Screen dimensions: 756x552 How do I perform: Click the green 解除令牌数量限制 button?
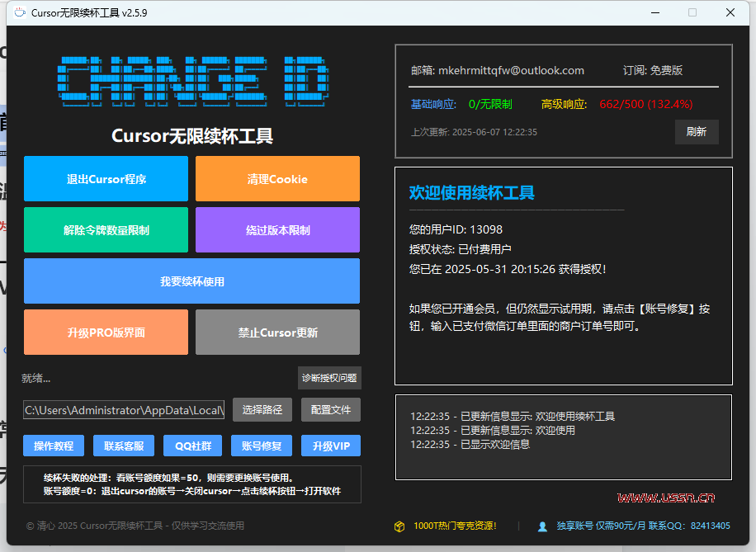coord(106,230)
